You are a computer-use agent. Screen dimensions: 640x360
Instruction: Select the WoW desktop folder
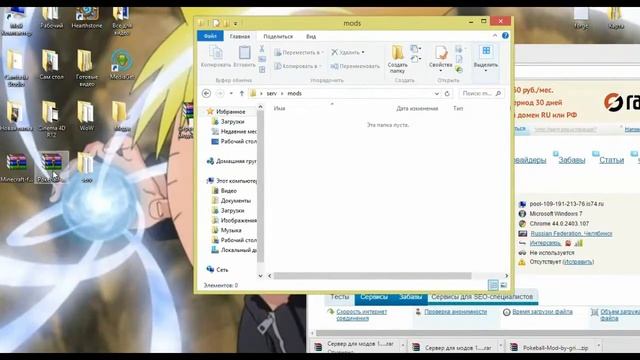(x=86, y=116)
